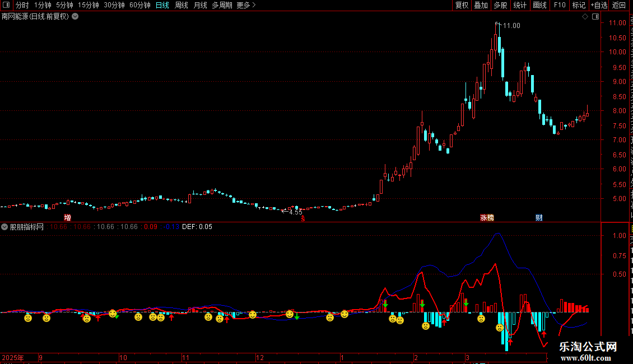Click the 7.50 price axis label
The width and height of the screenshot is (633, 364).
click(619, 126)
